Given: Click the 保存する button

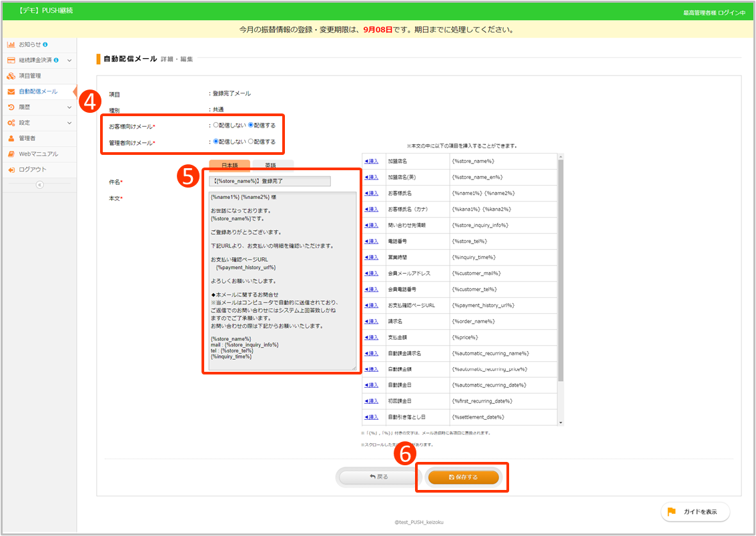Looking at the screenshot, I should tap(463, 477).
